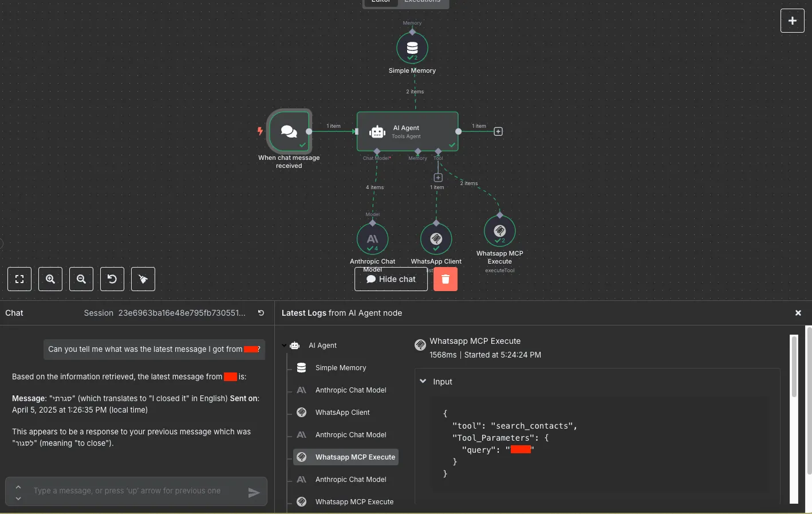Open the Simple Memory node
Viewport: 812px width, 514px height.
(x=412, y=48)
